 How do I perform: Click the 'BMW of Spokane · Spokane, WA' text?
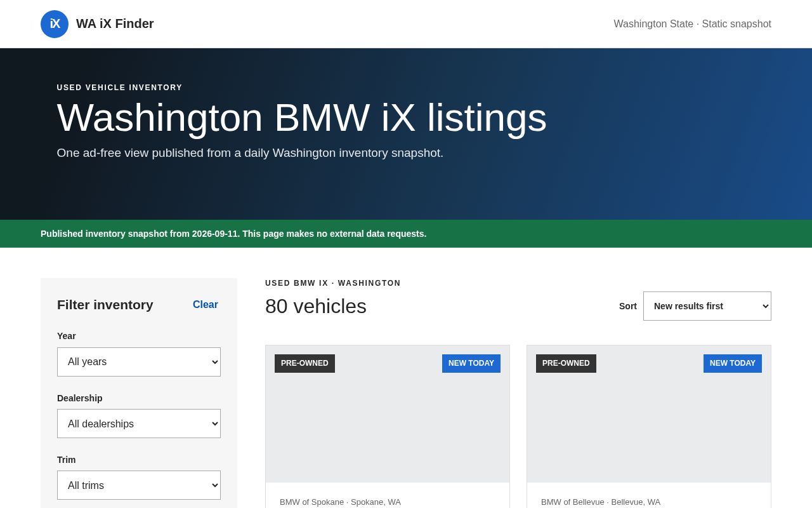coord(340,502)
